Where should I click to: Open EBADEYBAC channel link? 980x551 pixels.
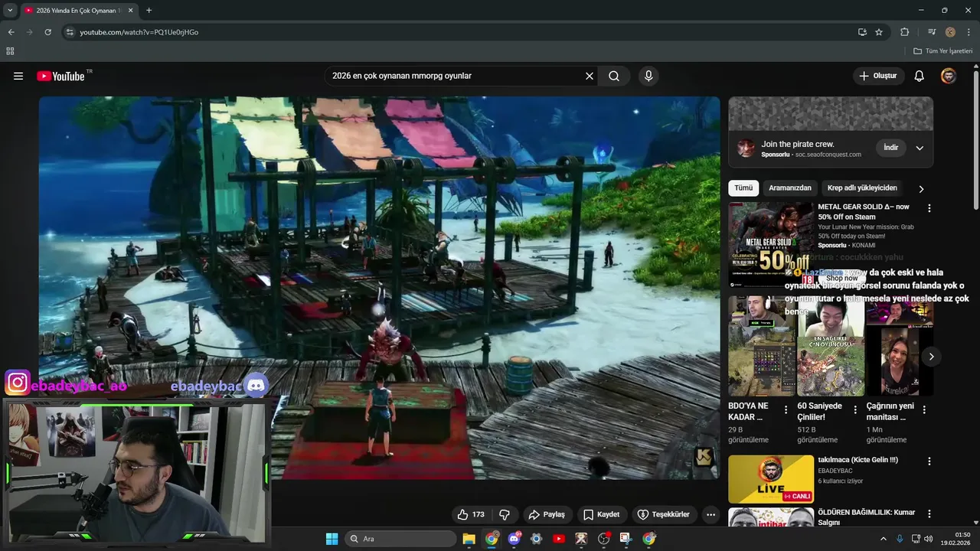[835, 471]
